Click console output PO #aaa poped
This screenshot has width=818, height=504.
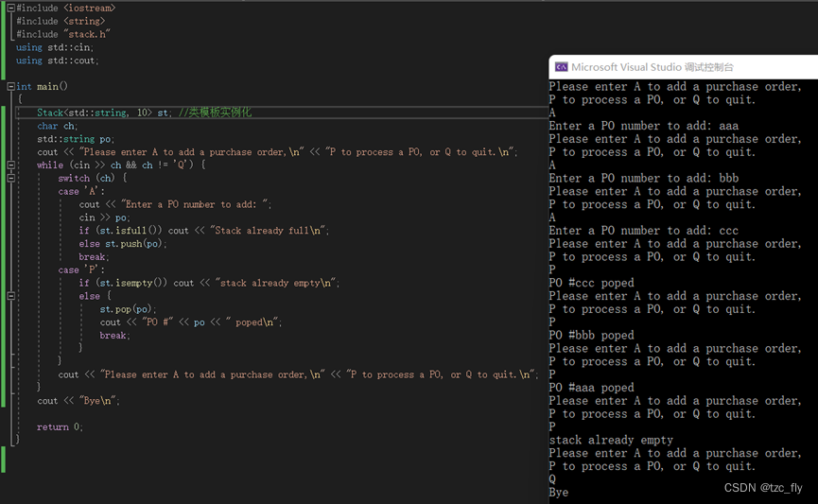(592, 388)
